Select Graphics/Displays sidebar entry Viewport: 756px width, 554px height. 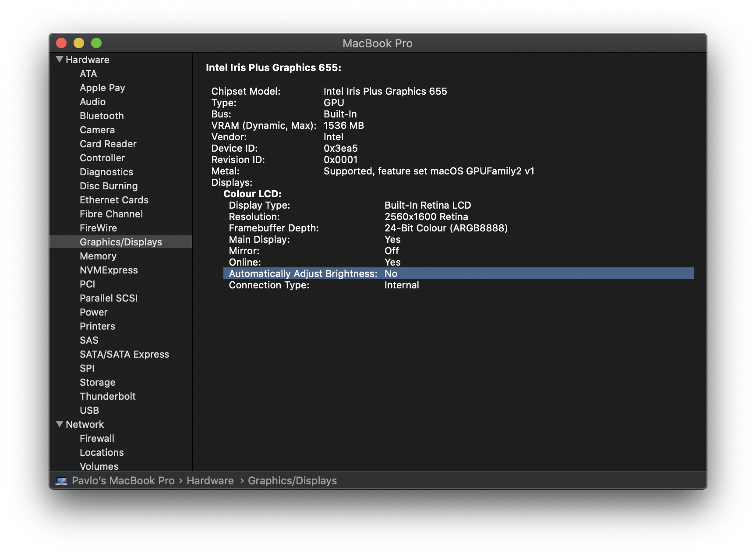click(x=121, y=242)
